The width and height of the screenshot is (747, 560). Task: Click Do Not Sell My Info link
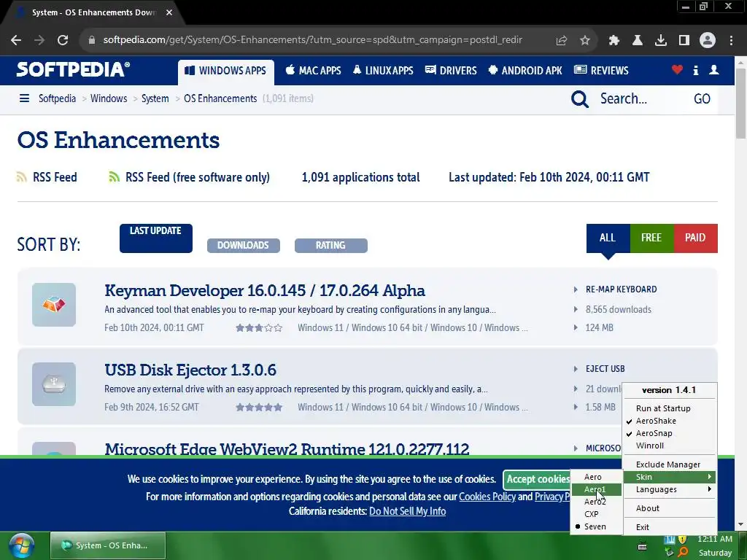click(407, 511)
